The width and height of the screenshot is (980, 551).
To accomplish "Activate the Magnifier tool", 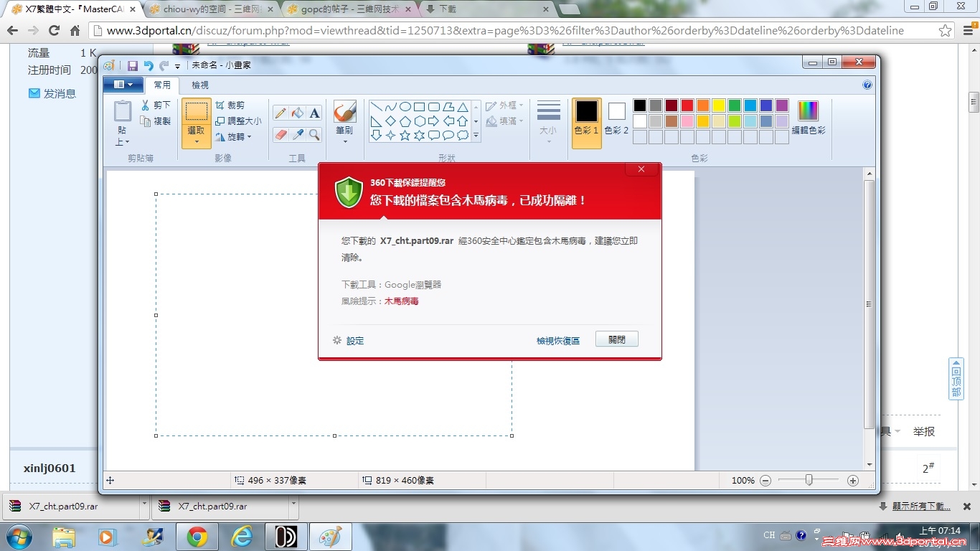I will tap(314, 134).
